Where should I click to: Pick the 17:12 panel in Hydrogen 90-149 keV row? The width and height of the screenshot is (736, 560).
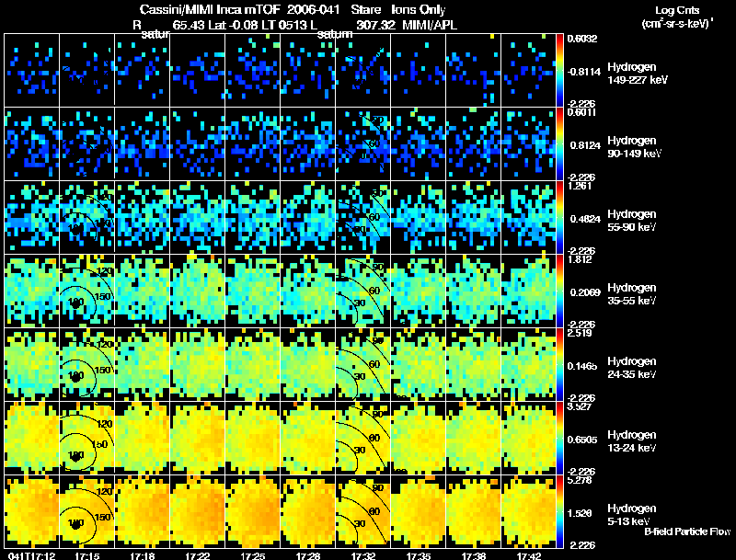[x=32, y=143]
